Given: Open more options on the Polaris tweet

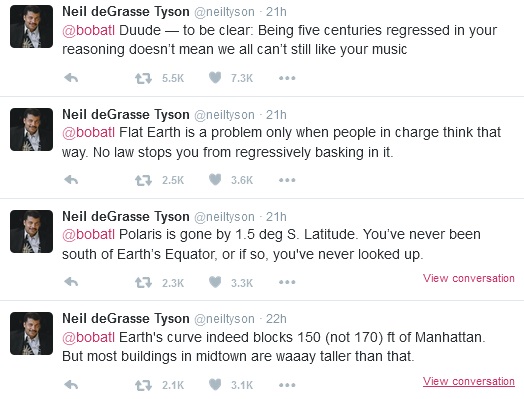Looking at the screenshot, I should (x=287, y=282).
